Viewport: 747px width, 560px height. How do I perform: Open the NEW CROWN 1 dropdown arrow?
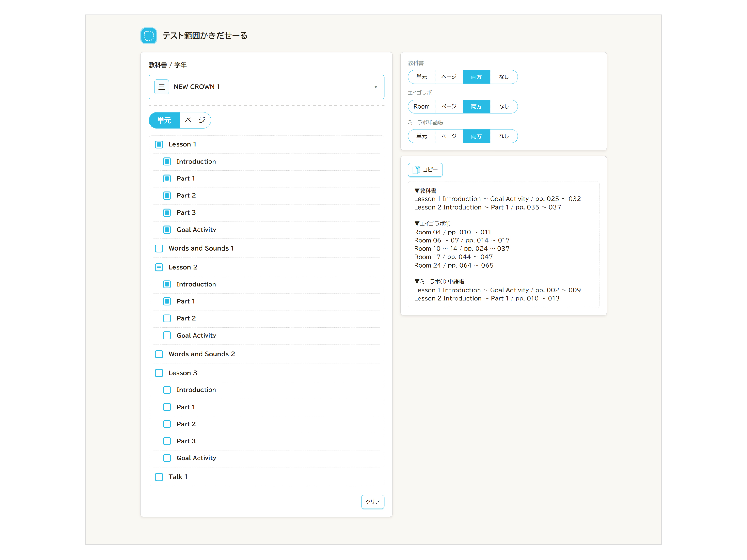pyautogui.click(x=375, y=87)
